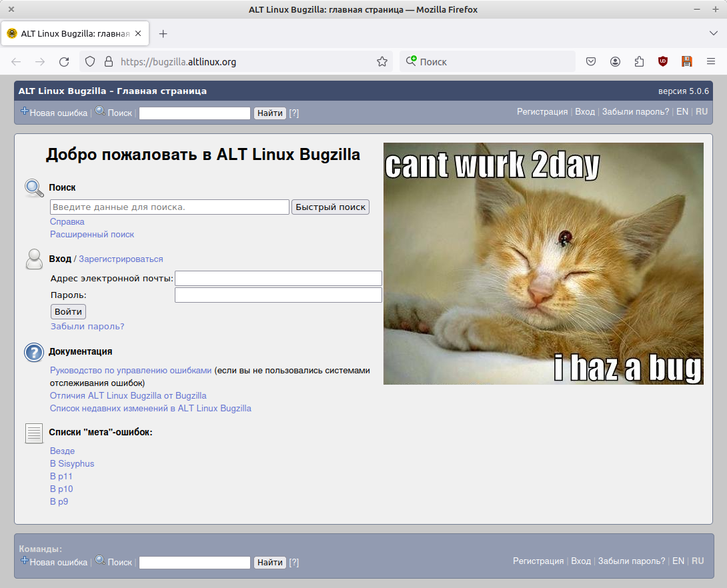Click the cat bug meme image
This screenshot has height=588, width=727.
point(543,263)
